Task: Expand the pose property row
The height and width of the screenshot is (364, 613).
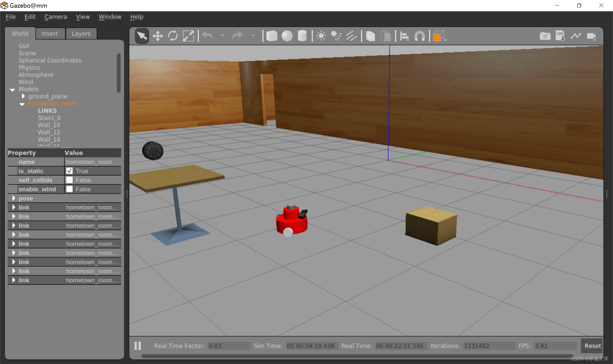Action: (x=13, y=198)
